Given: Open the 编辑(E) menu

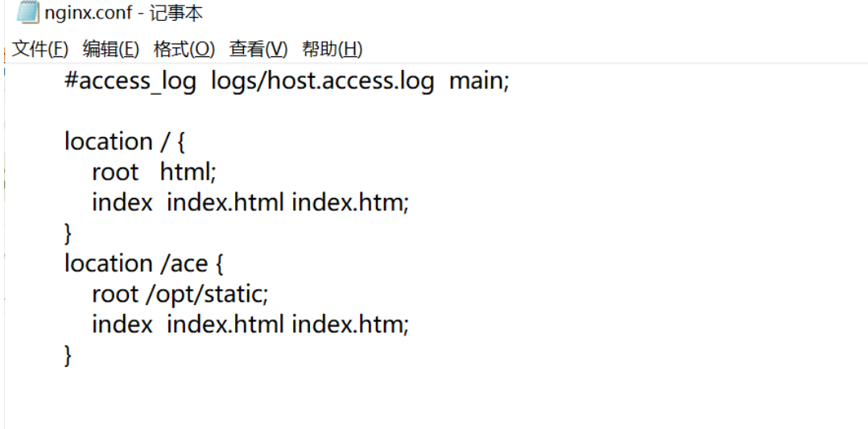Looking at the screenshot, I should (111, 49).
